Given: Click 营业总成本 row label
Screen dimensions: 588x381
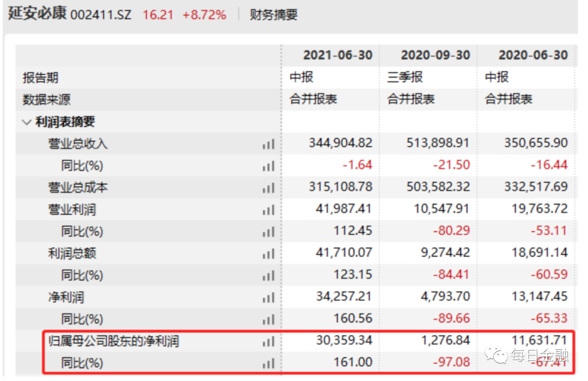Looking at the screenshot, I should click(78, 188).
